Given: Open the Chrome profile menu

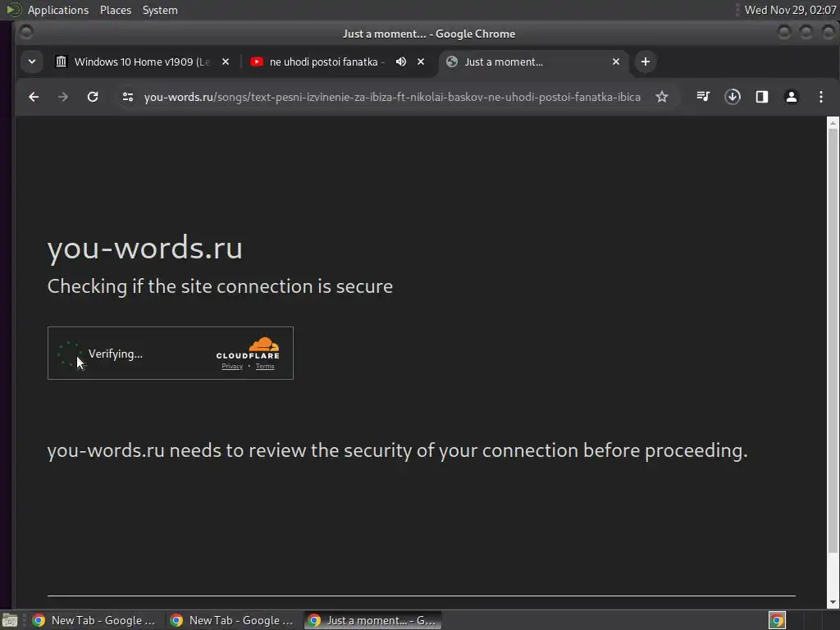Looking at the screenshot, I should (x=792, y=97).
